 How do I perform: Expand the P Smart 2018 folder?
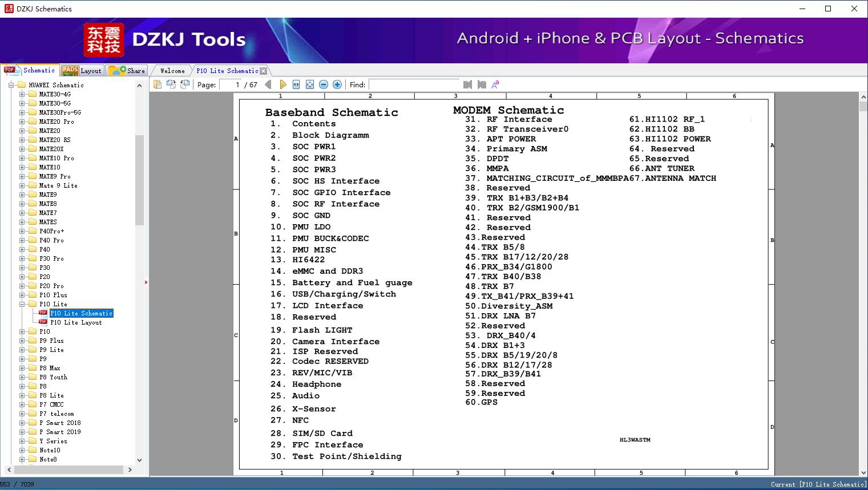click(22, 423)
